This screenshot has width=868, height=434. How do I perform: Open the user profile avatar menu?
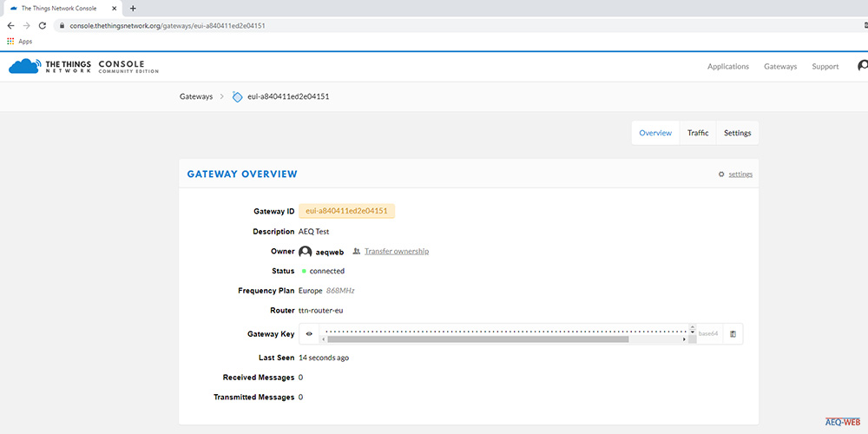(x=863, y=66)
